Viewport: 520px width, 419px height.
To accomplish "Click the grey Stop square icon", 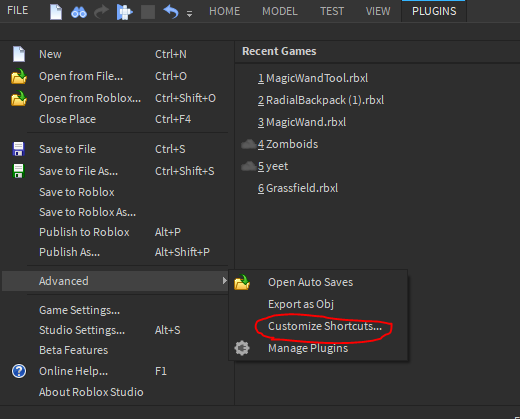I will (x=148, y=12).
